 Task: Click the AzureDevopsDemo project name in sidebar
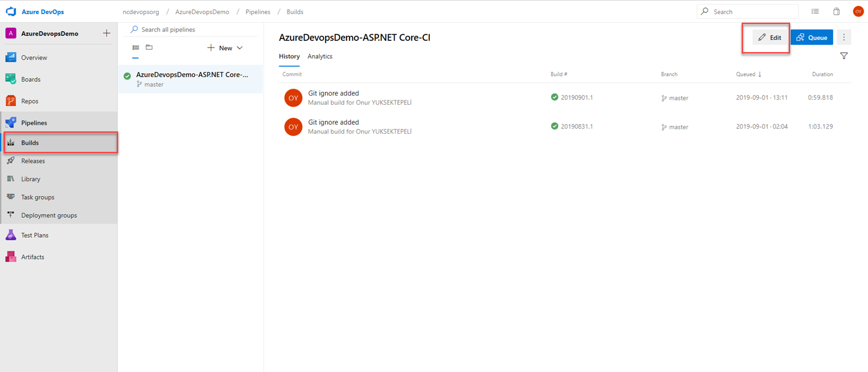point(50,34)
